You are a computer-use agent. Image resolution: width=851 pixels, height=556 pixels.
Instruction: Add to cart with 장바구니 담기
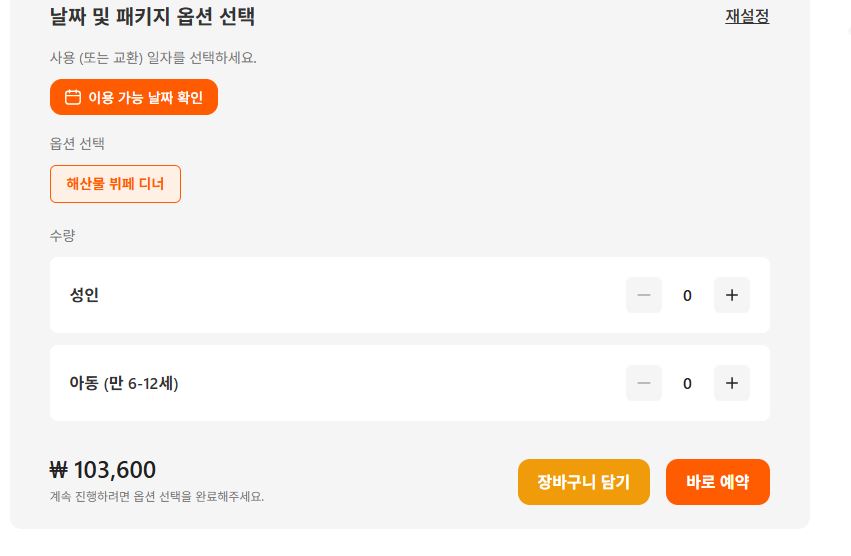[x=583, y=482]
